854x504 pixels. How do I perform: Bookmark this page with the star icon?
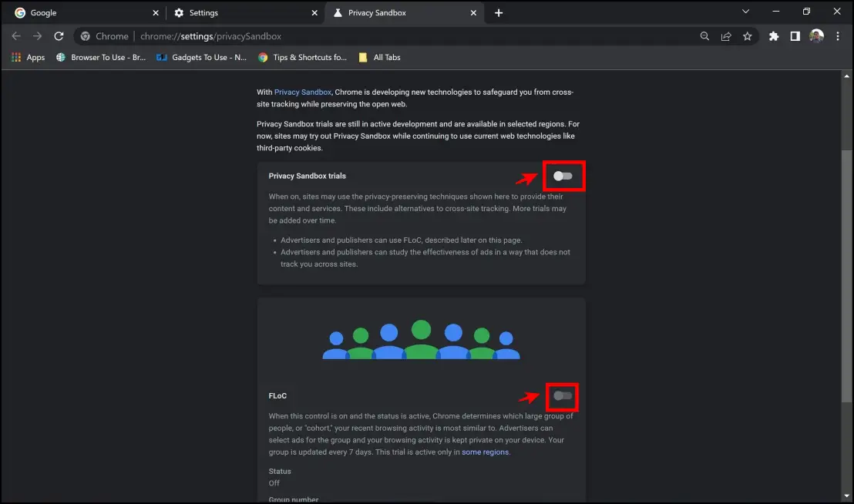(748, 36)
